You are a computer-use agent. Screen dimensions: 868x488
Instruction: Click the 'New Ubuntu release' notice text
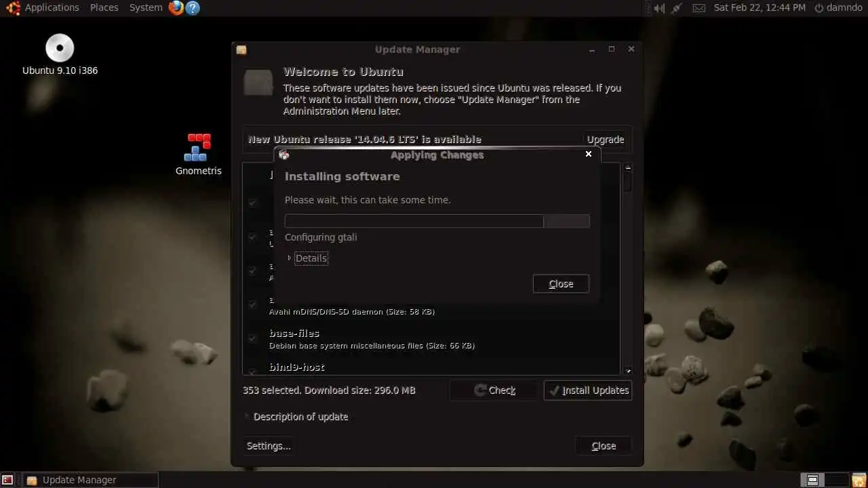[x=365, y=140]
